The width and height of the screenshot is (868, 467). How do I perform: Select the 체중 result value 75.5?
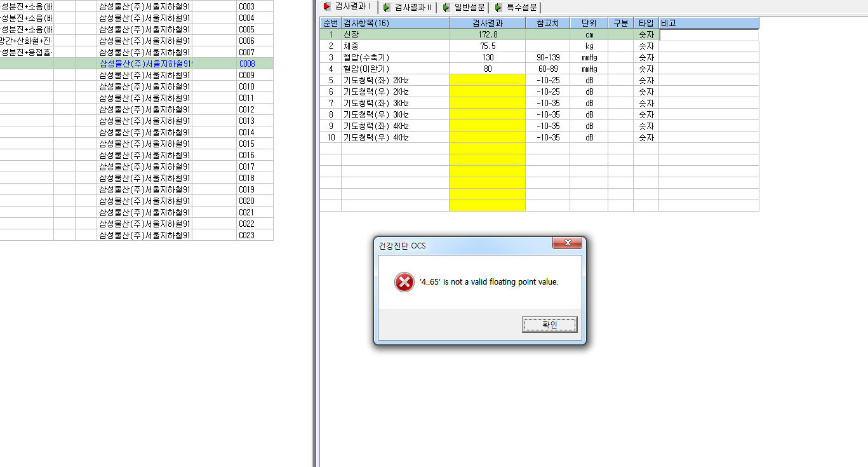click(x=487, y=46)
